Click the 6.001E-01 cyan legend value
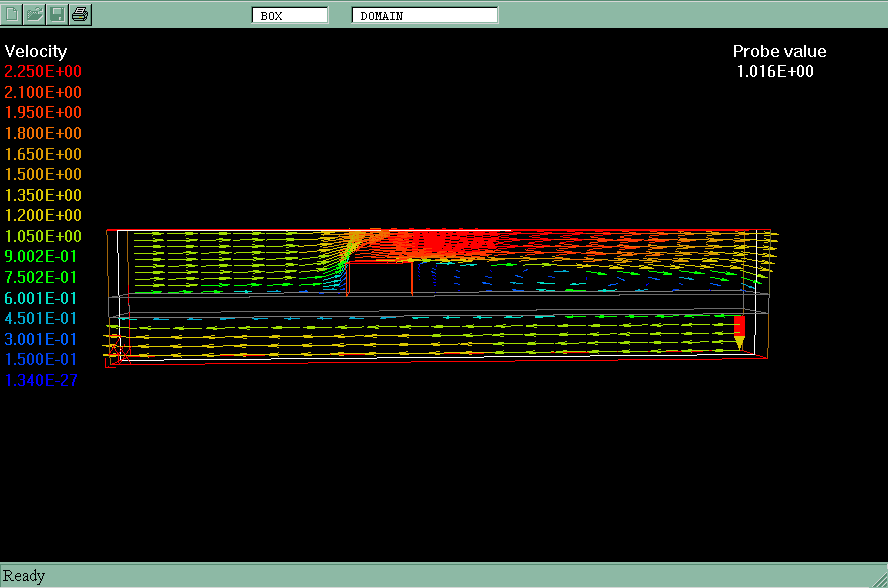Screen dimensions: 888x588 pyautogui.click(x=41, y=298)
